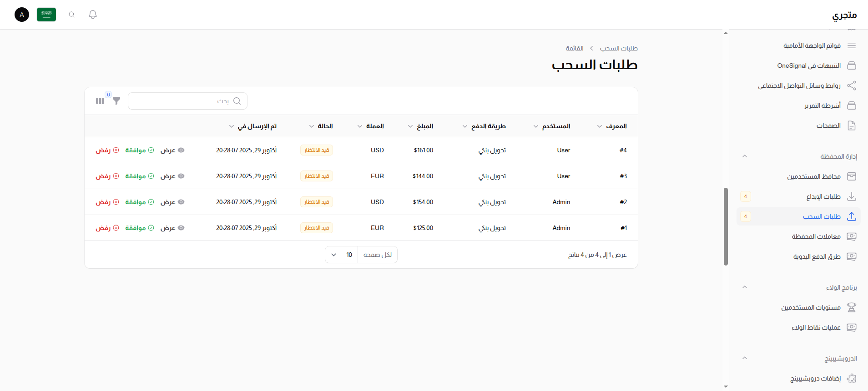Screen dimensions: 868x391
Task: View withdrawal request #3 (عرض)
Action: 172,176
